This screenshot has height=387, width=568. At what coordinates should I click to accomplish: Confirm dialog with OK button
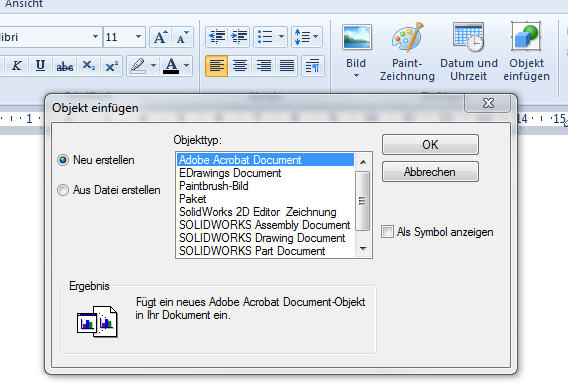coord(430,145)
